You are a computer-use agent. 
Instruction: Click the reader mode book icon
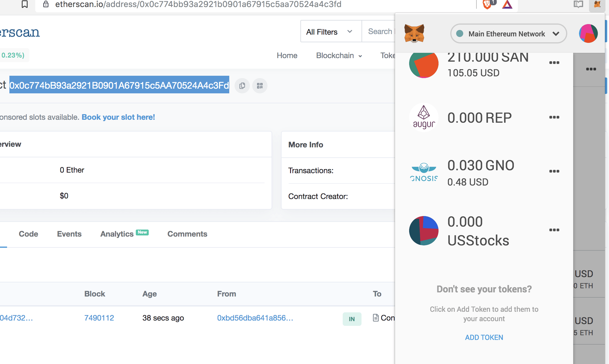pos(578,4)
